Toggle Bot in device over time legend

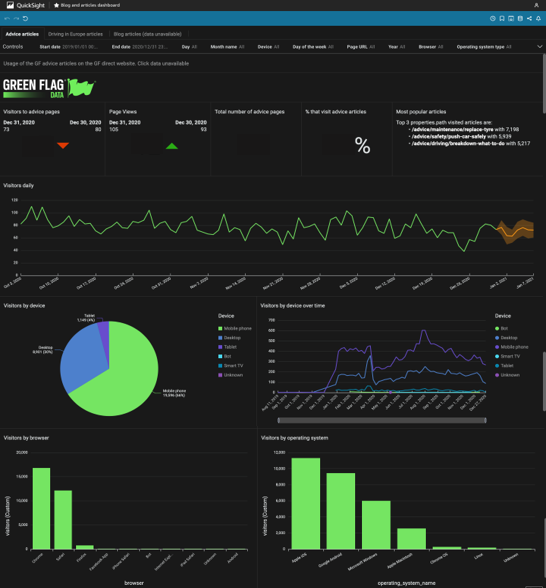point(501,328)
